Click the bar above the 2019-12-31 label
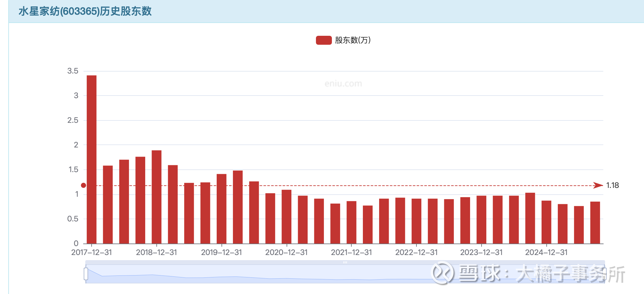644x294 pixels. click(x=221, y=209)
